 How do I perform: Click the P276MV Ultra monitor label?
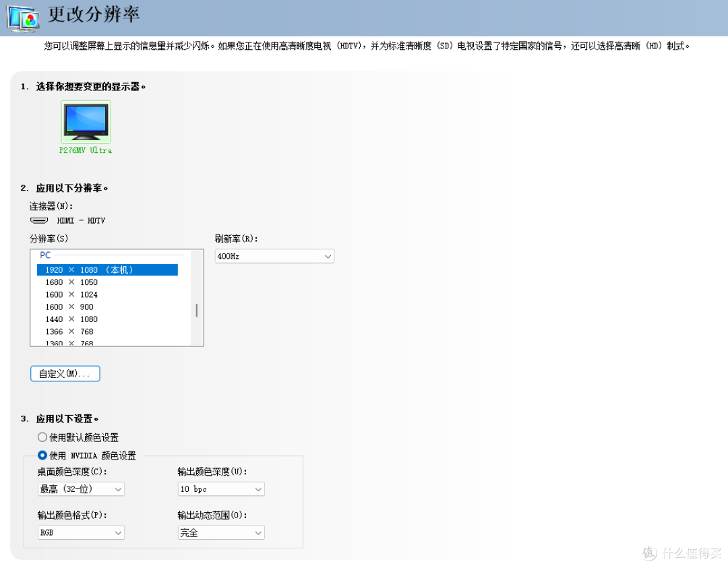86,150
